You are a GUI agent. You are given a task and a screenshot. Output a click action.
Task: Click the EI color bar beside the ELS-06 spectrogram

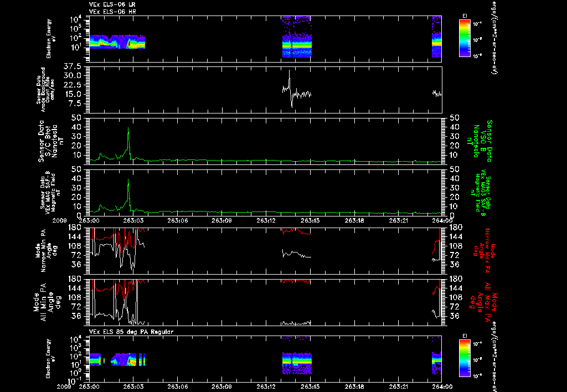(465, 38)
